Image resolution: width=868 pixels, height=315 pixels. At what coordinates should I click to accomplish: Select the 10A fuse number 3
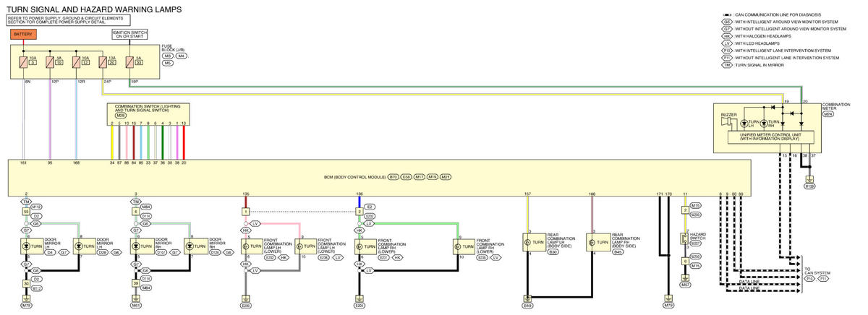[x=22, y=62]
